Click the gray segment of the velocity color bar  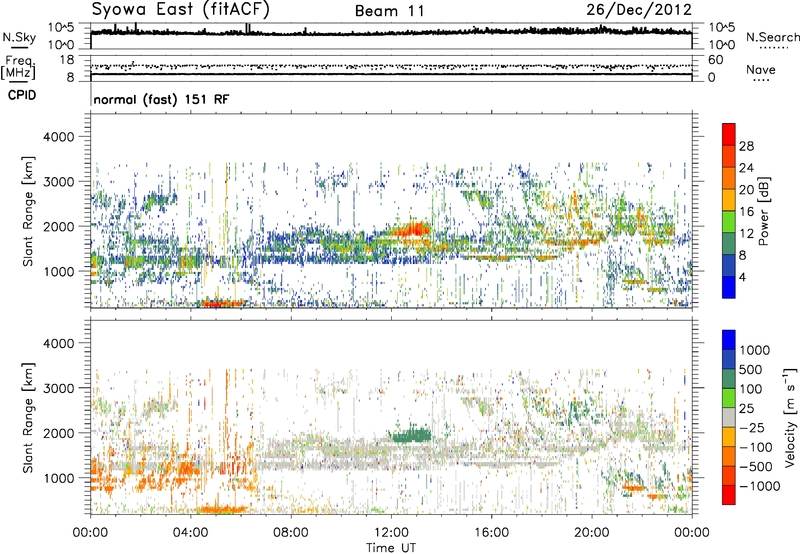click(x=729, y=417)
